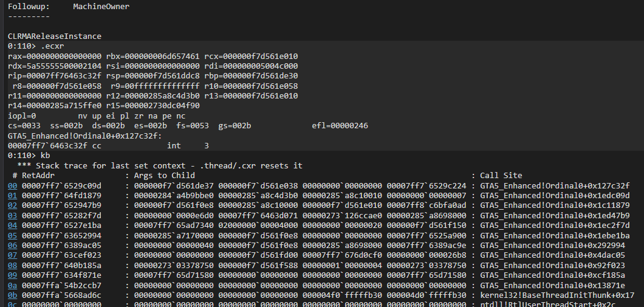
Task: Click call site GTA5_Enhanced!Ordinal0+0x13871e
Action: pyautogui.click(x=552, y=286)
